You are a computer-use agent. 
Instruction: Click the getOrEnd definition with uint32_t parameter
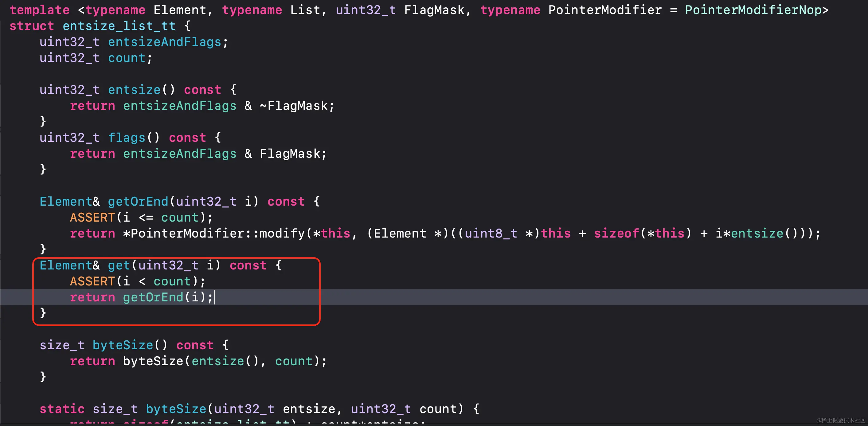pyautogui.click(x=138, y=201)
